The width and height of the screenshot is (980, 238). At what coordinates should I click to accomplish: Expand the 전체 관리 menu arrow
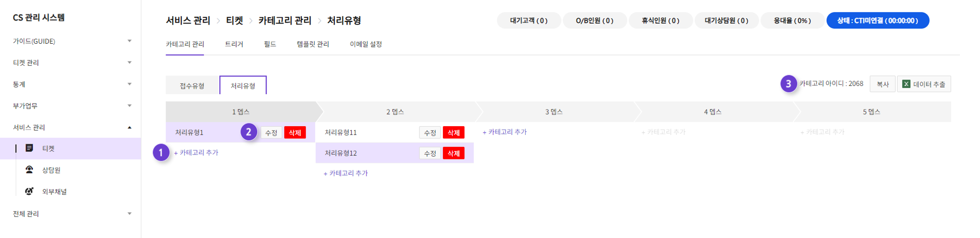pos(129,214)
